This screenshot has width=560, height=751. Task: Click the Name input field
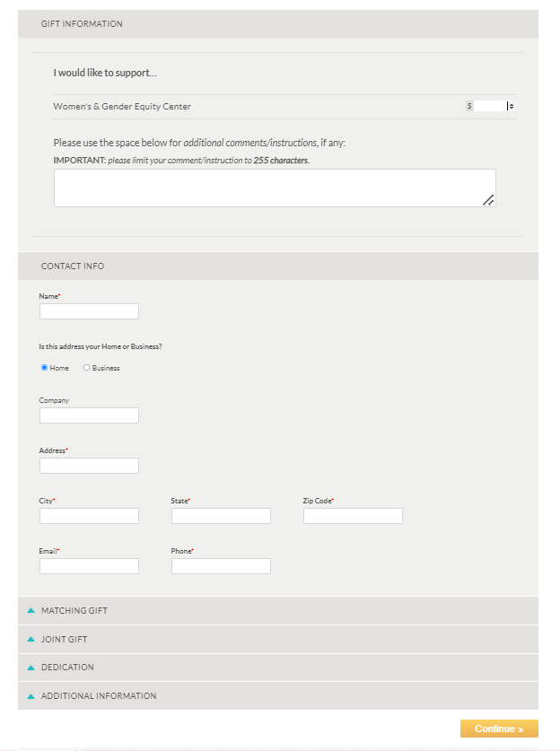(89, 311)
